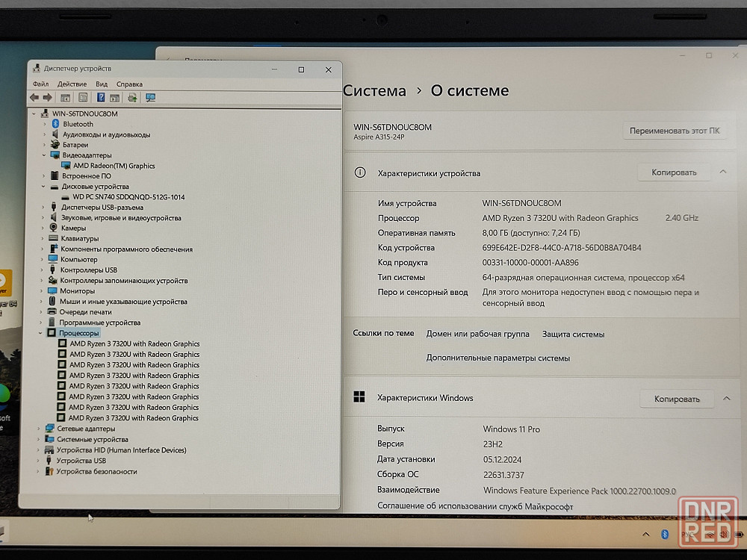Toggle the show/hide action pane toolbar icon
Image resolution: width=747 pixels, height=560 pixels.
coord(115,98)
